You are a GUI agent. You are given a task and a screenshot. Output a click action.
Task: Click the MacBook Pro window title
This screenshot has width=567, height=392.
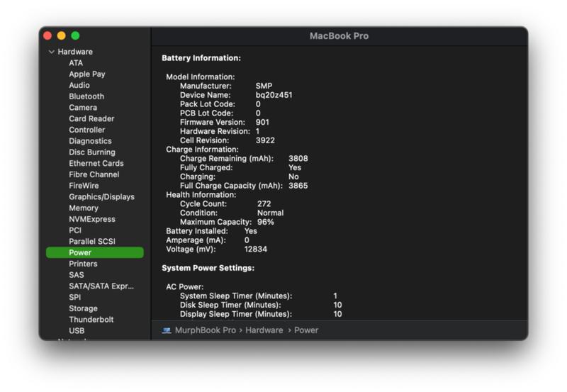339,36
